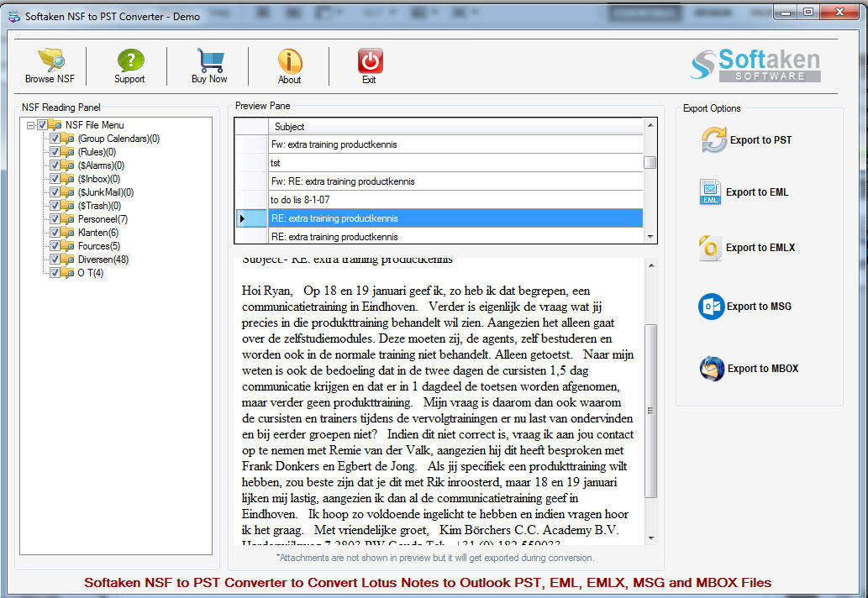Click the Subject column header
Screen dimensions: 868x598
pos(455,127)
